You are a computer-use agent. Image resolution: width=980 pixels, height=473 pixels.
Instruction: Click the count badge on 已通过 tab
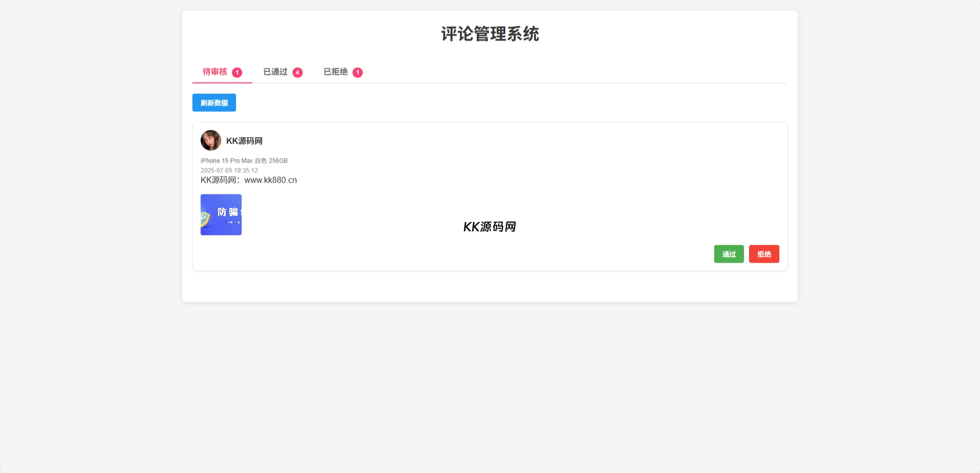(298, 72)
